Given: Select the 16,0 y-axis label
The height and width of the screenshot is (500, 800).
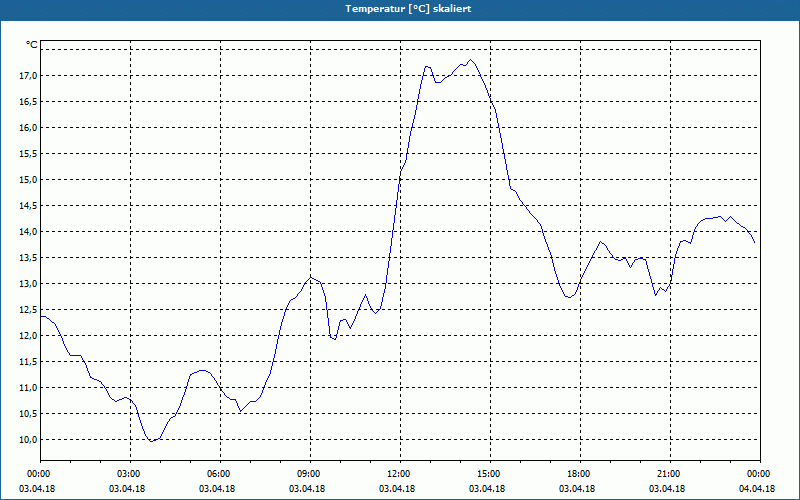Looking at the screenshot, I should (28, 128).
